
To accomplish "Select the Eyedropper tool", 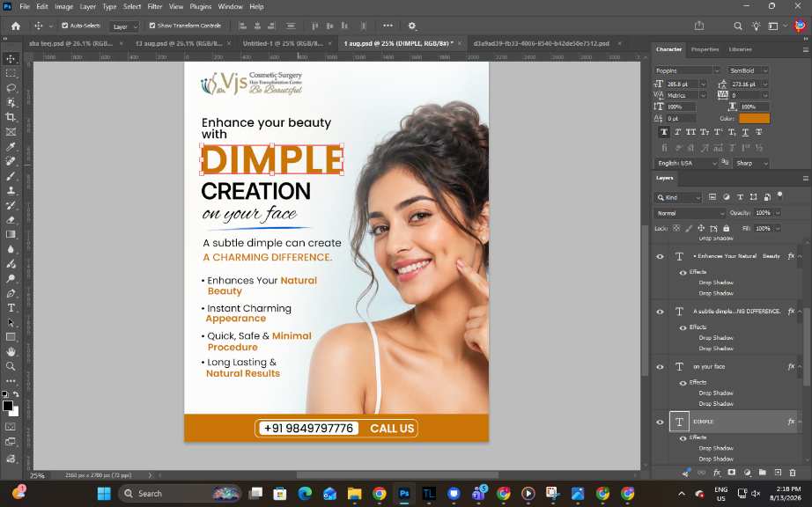I will pyautogui.click(x=11, y=147).
